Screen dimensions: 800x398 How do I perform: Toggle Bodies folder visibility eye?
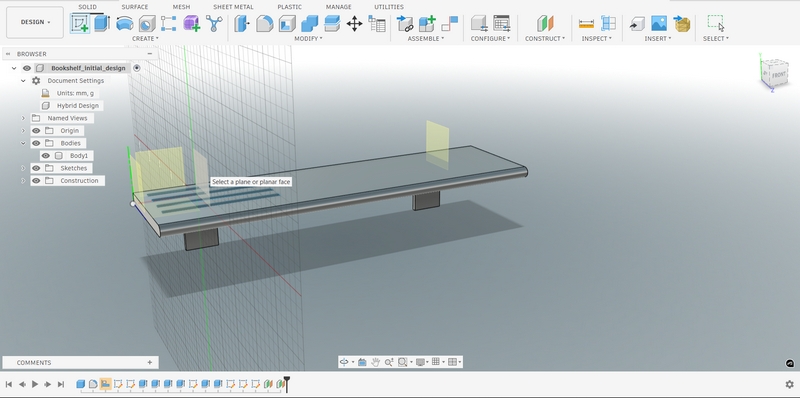click(x=36, y=143)
